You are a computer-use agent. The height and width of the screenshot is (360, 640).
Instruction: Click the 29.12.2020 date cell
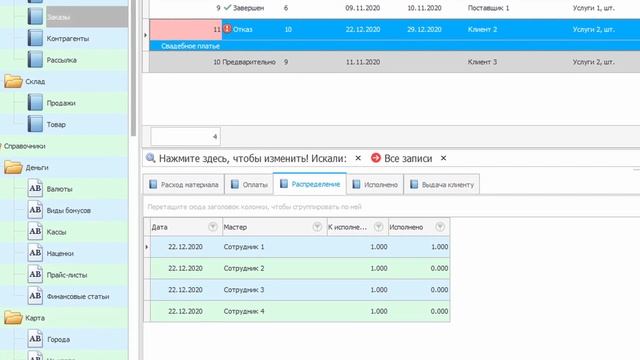[x=424, y=29]
